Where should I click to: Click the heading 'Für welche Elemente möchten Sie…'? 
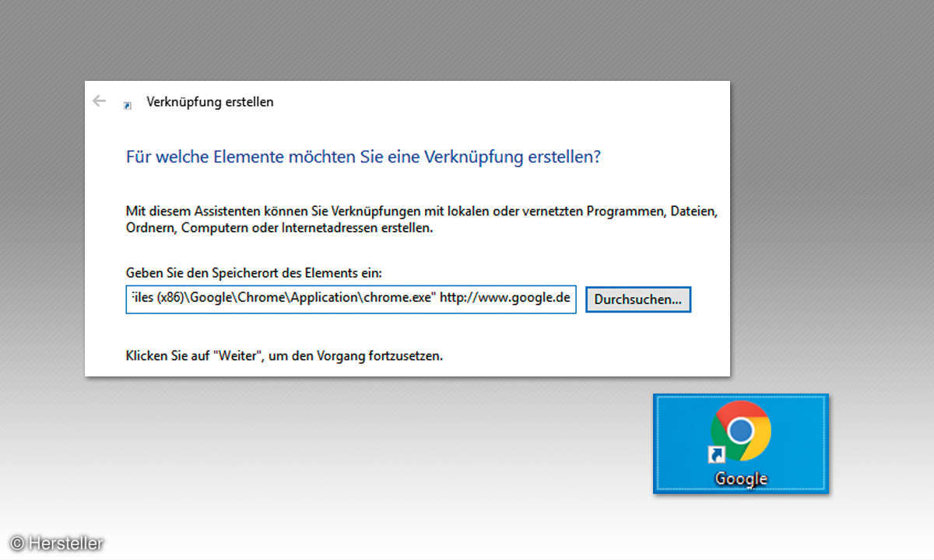(363, 156)
